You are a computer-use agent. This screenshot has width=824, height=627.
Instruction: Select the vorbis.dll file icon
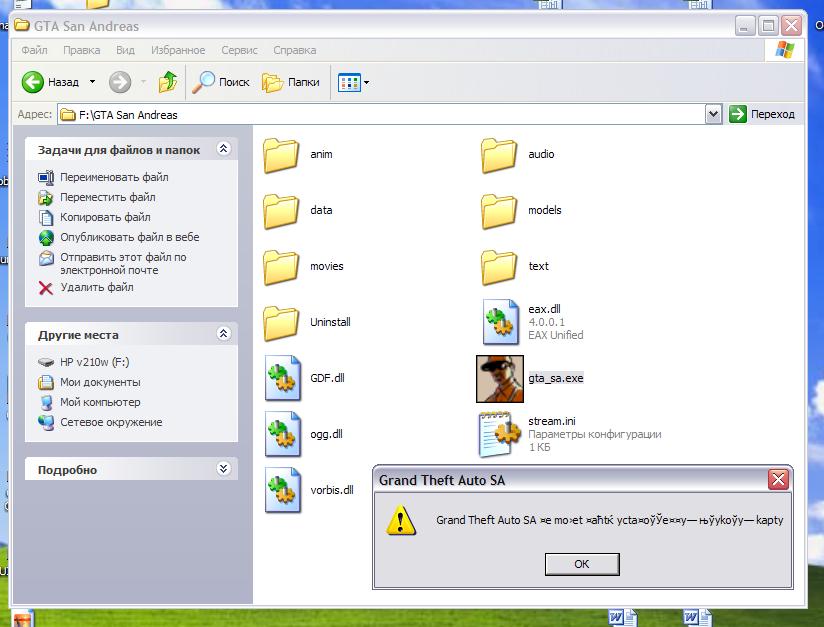[283, 490]
